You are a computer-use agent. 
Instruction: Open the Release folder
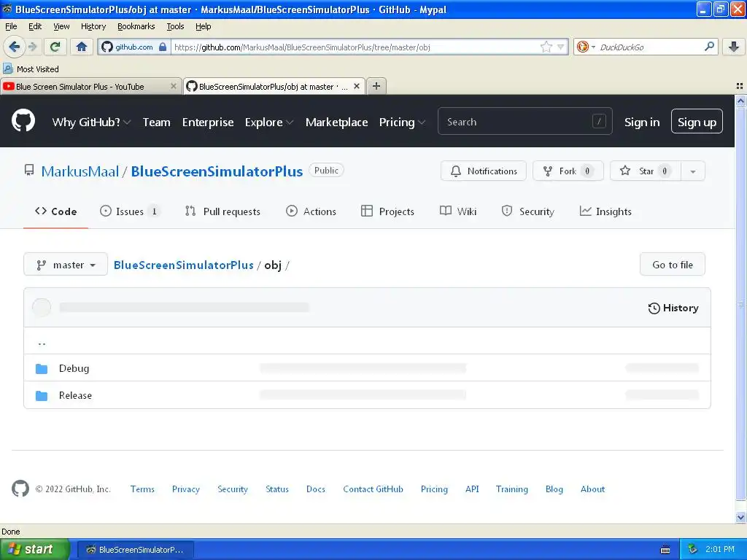75,395
